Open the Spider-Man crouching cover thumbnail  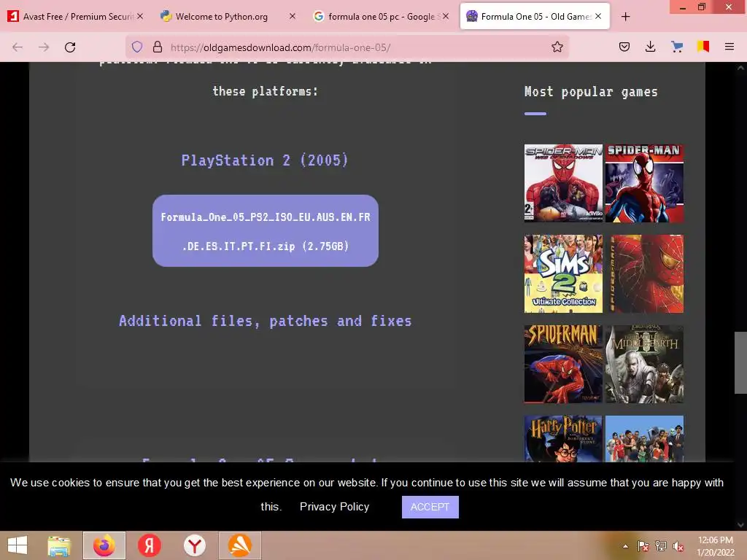pyautogui.click(x=563, y=365)
